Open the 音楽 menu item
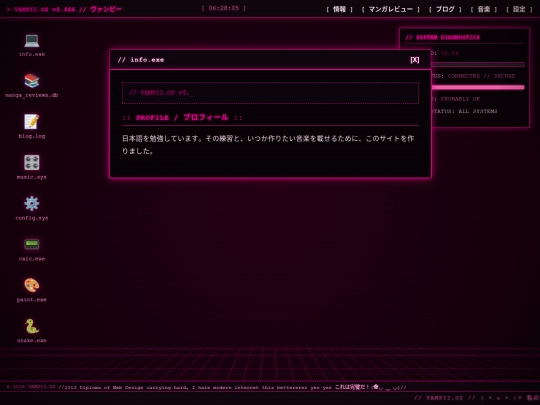The height and width of the screenshot is (405, 540). click(484, 9)
